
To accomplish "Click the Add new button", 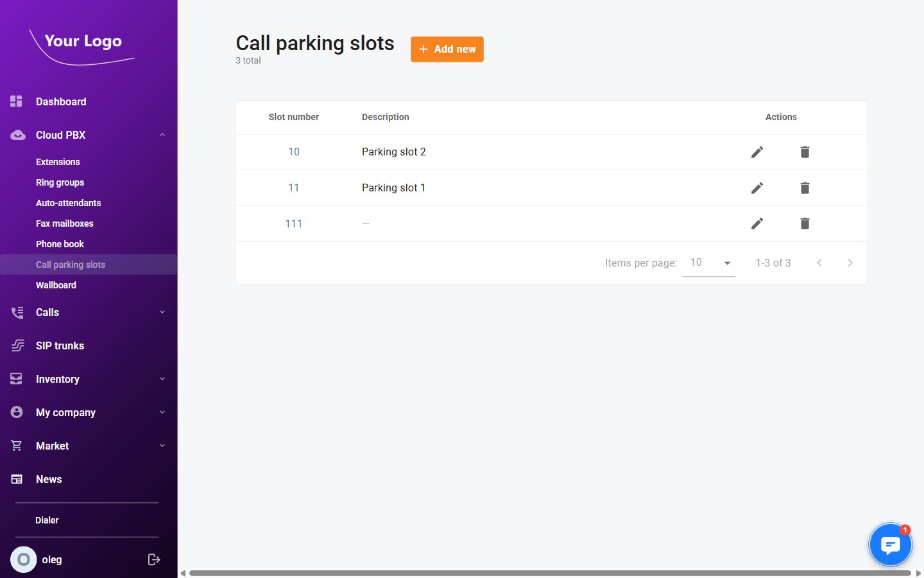I will [447, 49].
